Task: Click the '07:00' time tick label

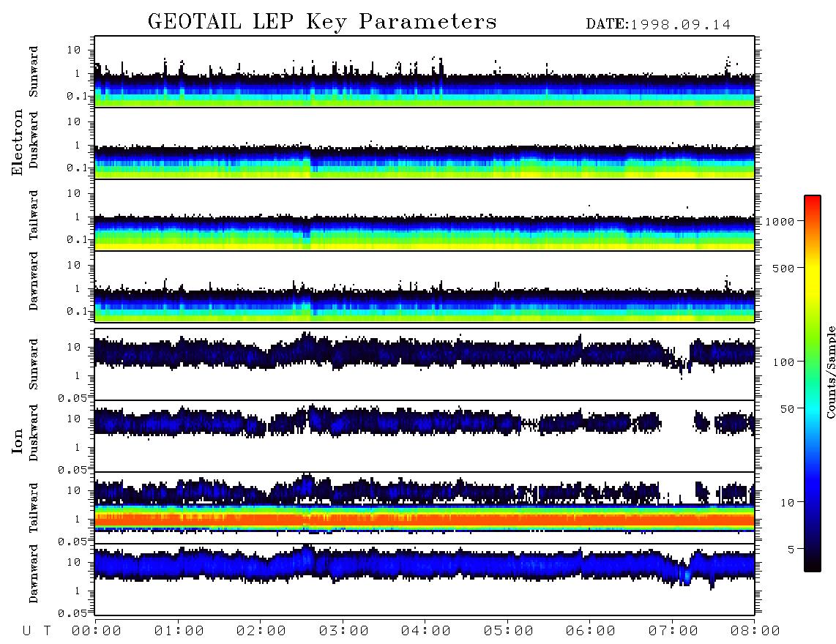Action: [x=673, y=632]
